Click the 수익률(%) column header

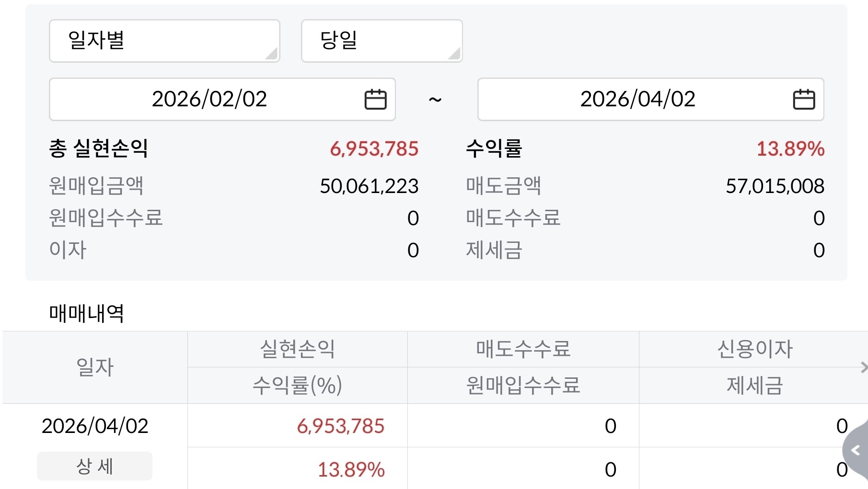pyautogui.click(x=297, y=386)
